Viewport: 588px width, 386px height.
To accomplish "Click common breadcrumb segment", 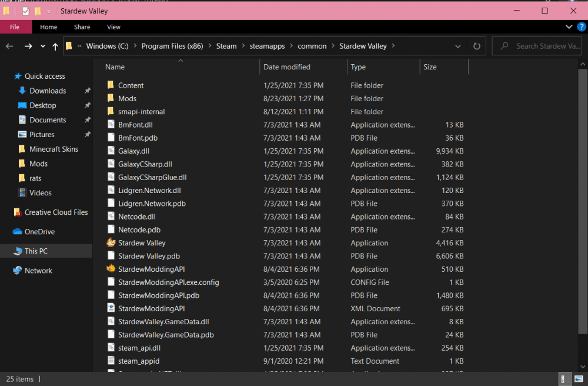I will (x=312, y=46).
